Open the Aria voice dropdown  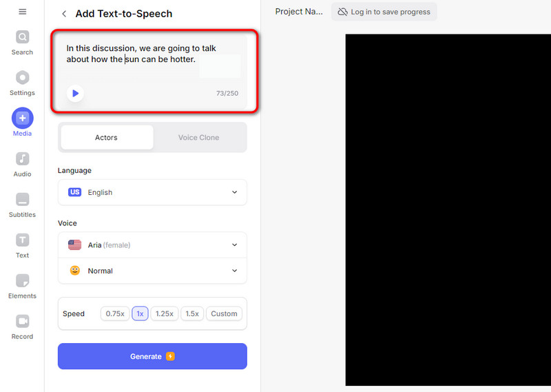pyautogui.click(x=152, y=245)
